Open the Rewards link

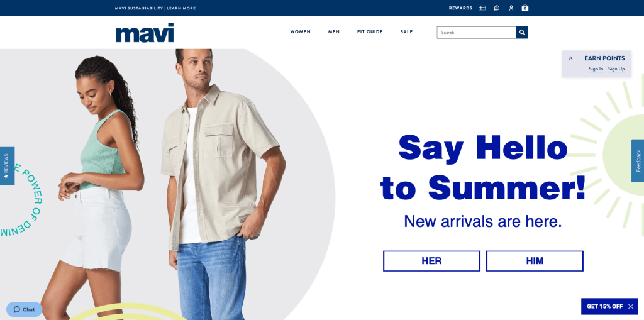point(460,8)
